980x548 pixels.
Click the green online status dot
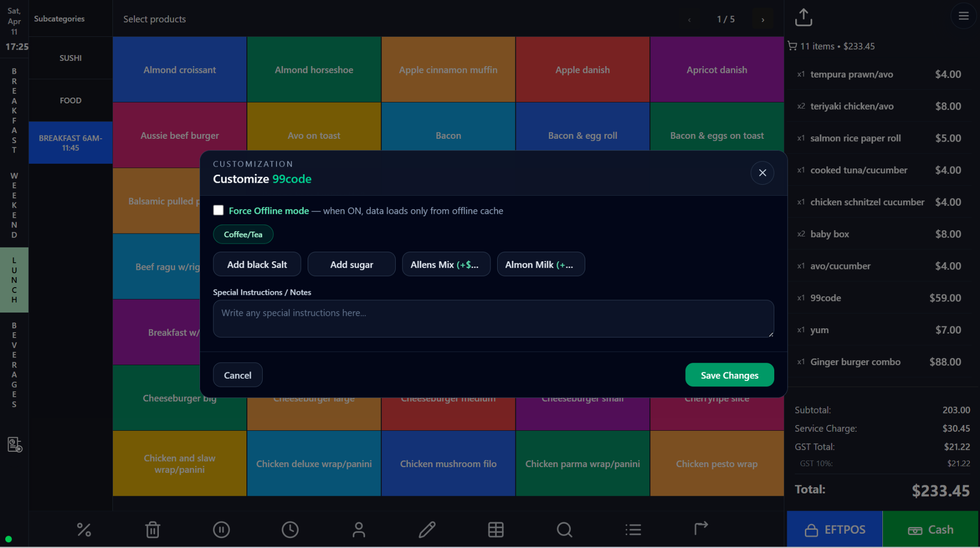8,539
